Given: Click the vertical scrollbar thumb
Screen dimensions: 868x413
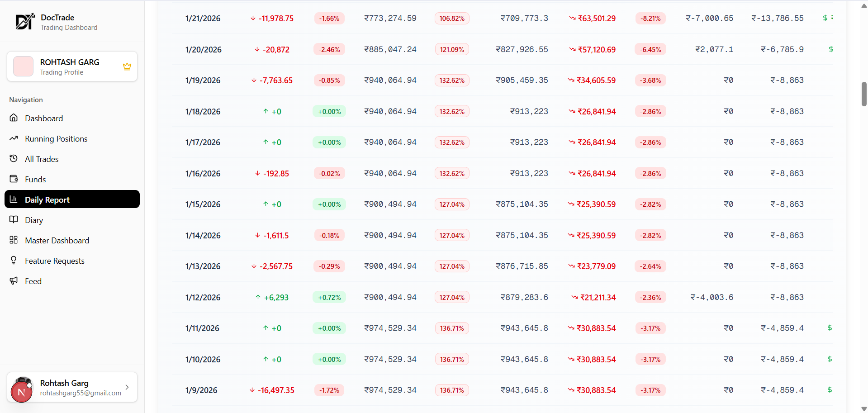Looking at the screenshot, I should pyautogui.click(x=864, y=94).
